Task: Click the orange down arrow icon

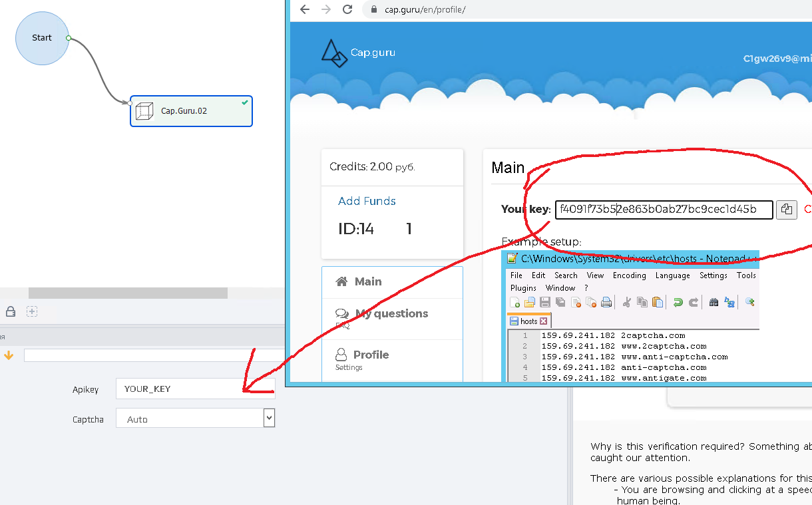Action: [9, 355]
